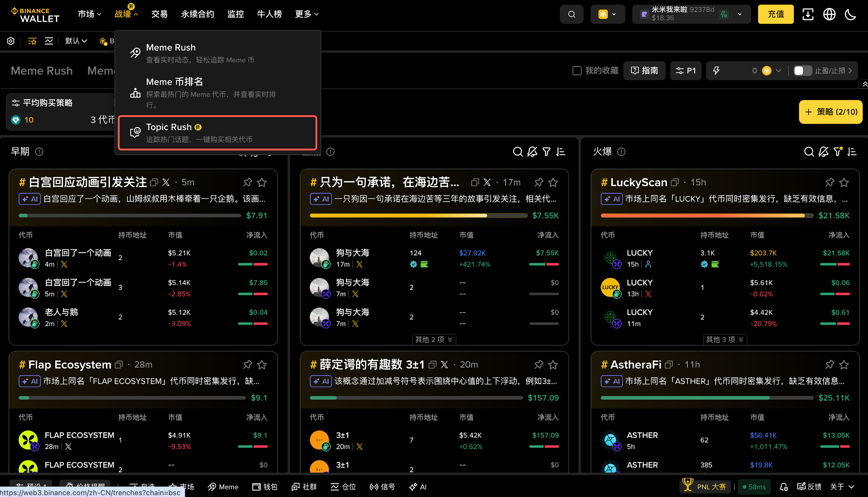Open the search icon in the 火爆 column
This screenshot has width=868, height=497.
(809, 152)
